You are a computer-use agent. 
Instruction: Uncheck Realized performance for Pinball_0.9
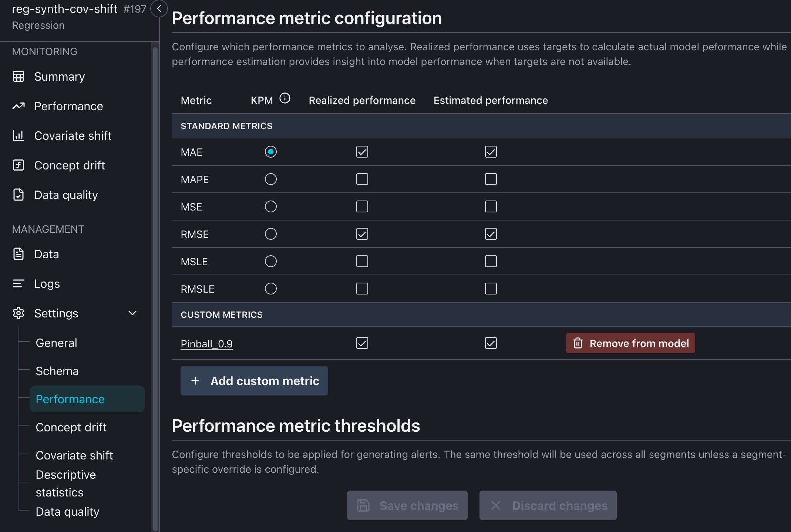pyautogui.click(x=362, y=343)
